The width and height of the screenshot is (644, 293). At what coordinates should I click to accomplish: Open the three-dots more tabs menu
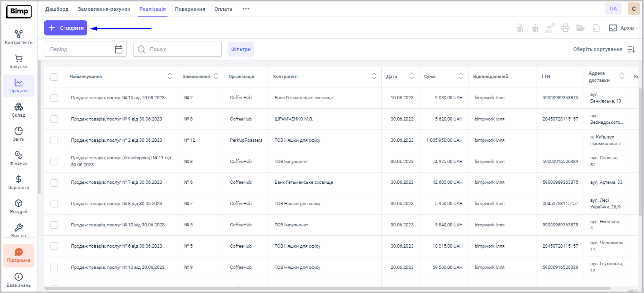(246, 9)
